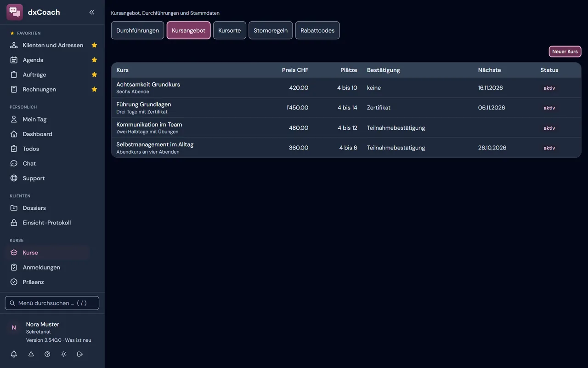This screenshot has height=368, width=588.
Task: Open Dossiers folder icon in sidebar
Action: (x=14, y=208)
